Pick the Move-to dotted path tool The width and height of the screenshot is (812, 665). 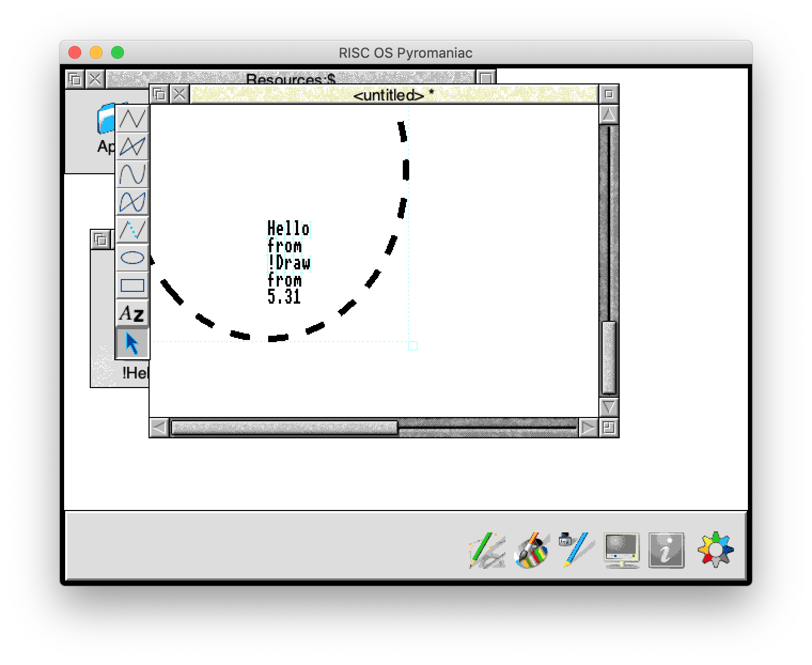tap(132, 230)
